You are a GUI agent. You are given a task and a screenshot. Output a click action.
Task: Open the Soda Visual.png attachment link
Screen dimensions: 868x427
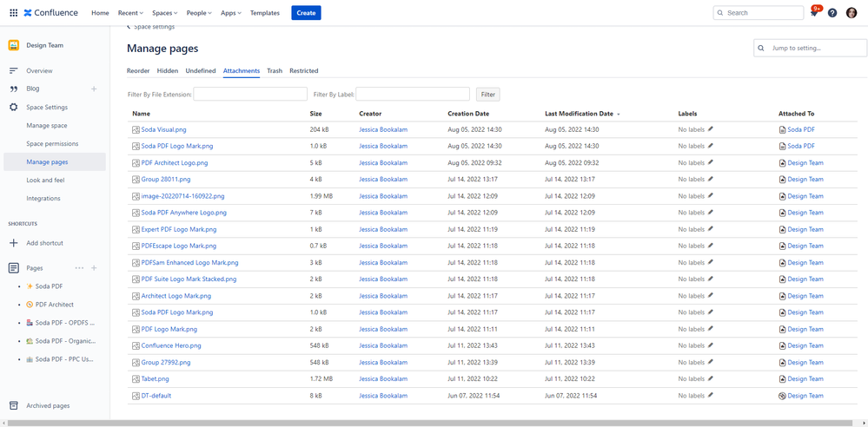coord(164,129)
